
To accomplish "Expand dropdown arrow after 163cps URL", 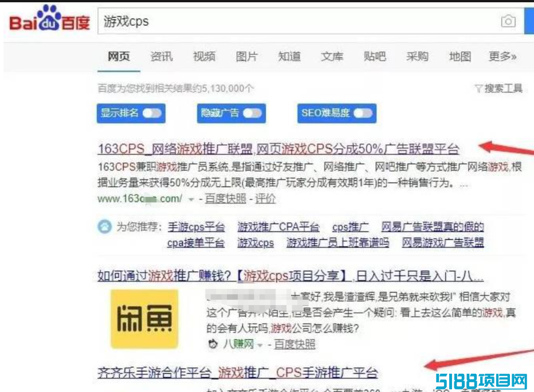I will [191, 199].
